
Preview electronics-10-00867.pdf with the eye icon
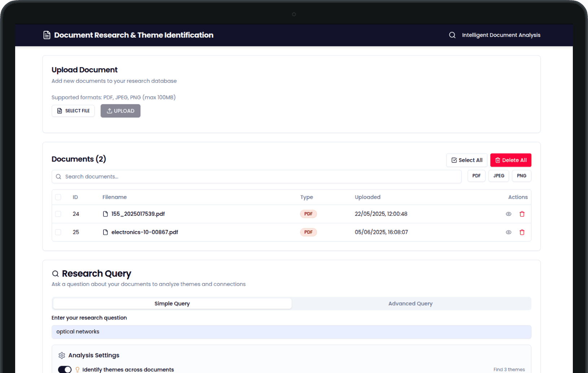tap(508, 232)
